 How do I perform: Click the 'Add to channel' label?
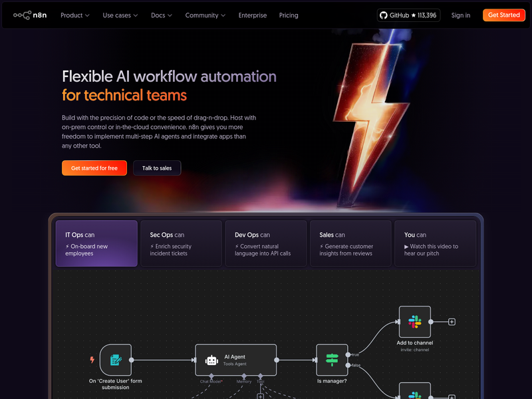click(x=414, y=342)
